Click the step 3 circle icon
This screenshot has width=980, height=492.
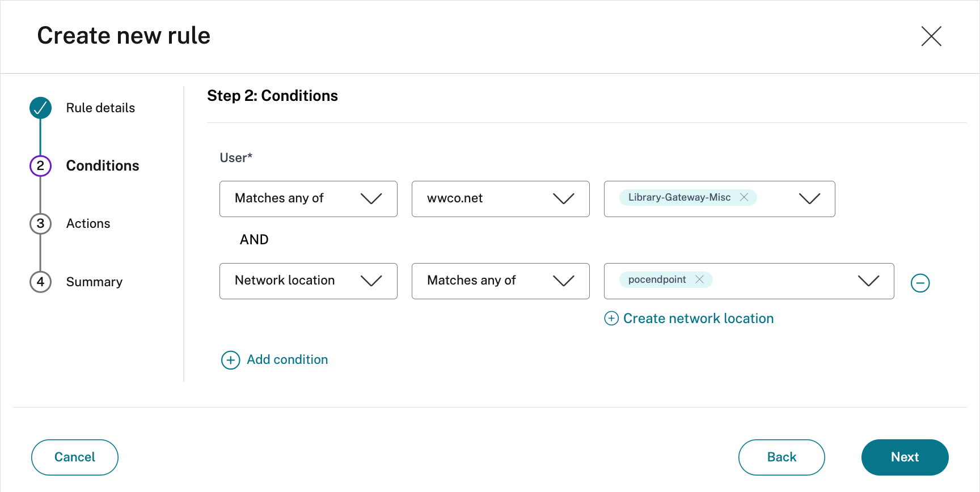tap(40, 224)
